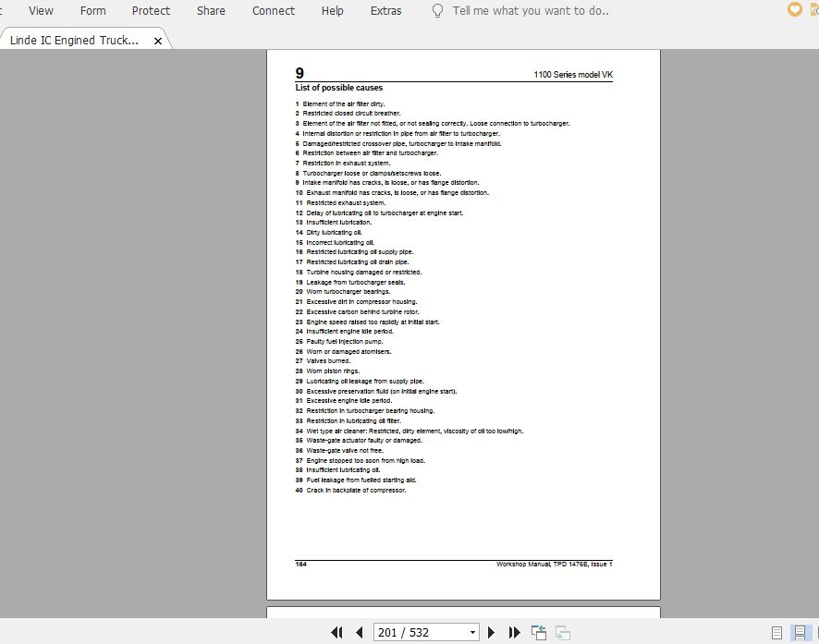Click the lightbulb icon beside Tell me
This screenshot has width=819, height=644.
tap(438, 10)
